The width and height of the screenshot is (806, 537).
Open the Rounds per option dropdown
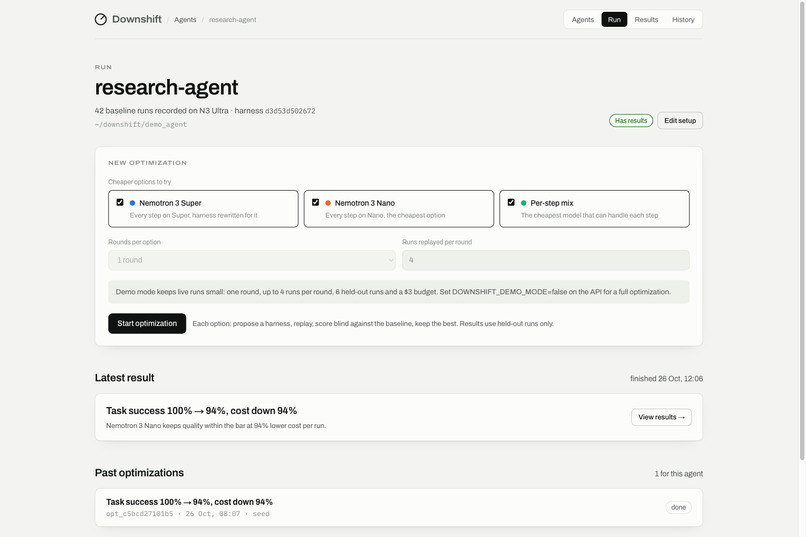(252, 260)
